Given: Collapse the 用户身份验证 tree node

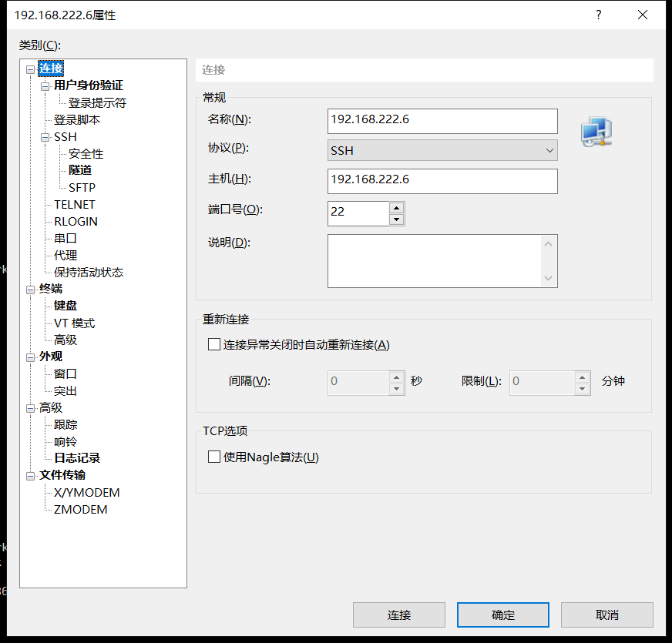Looking at the screenshot, I should [45, 86].
